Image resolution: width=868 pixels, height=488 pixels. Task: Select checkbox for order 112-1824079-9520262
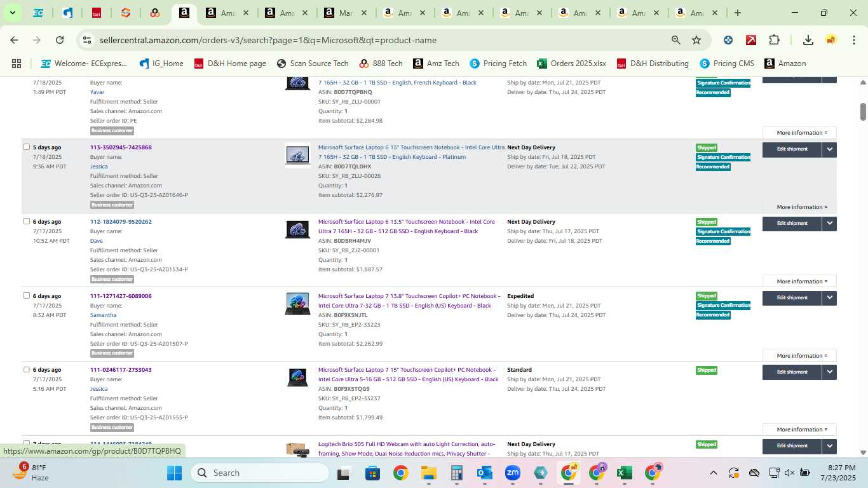point(27,221)
